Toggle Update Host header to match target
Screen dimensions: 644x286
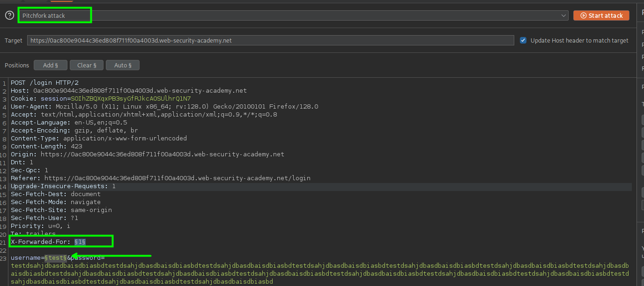click(523, 40)
